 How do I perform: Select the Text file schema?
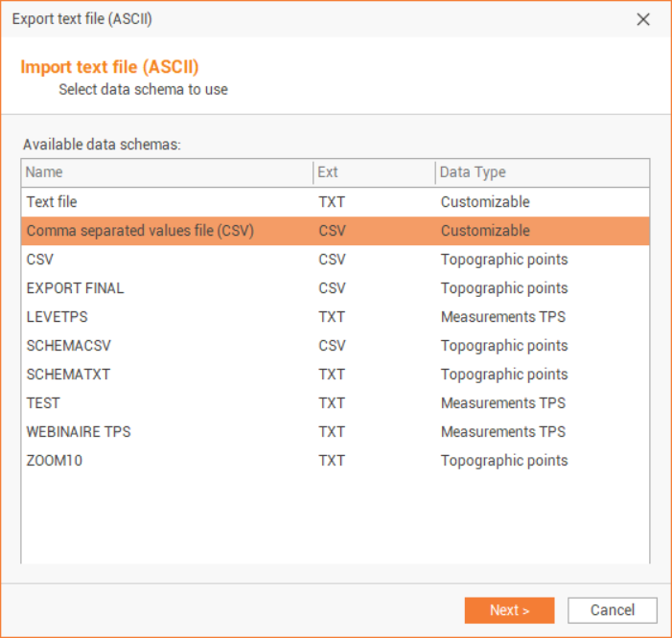(52, 202)
